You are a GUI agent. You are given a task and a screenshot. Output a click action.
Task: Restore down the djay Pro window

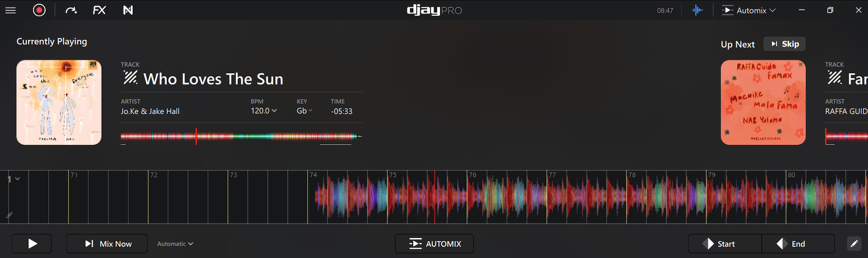830,10
